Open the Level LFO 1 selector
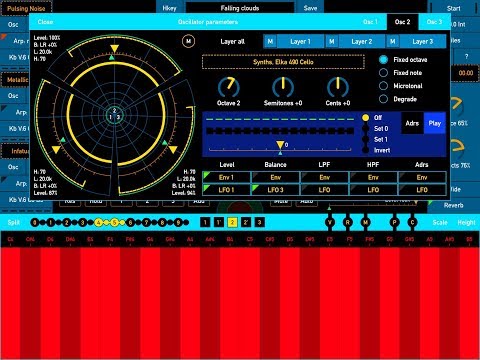480x360 pixels. click(226, 190)
